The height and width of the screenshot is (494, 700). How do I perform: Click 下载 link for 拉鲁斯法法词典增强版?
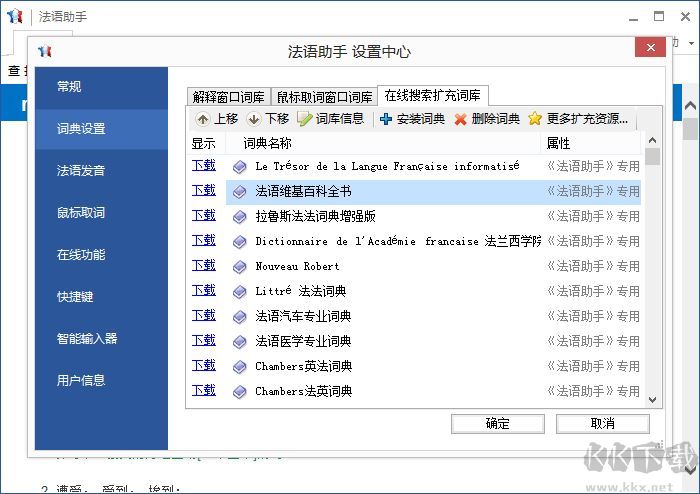pyautogui.click(x=204, y=216)
